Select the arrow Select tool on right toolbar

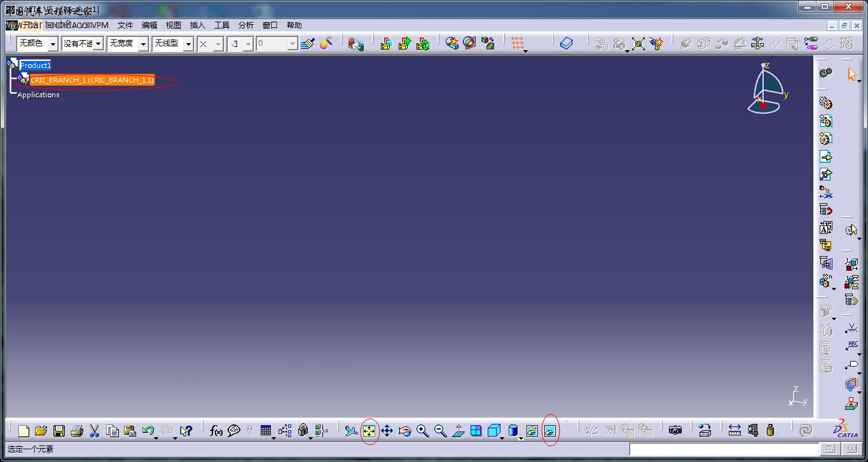coord(851,74)
